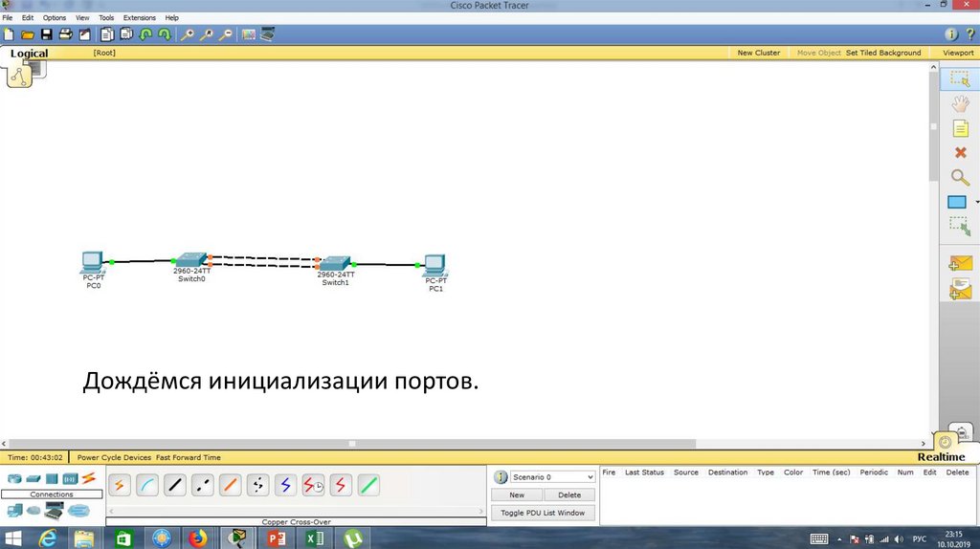The height and width of the screenshot is (549, 980).
Task: Select Serial DTE red cable
Action: click(341, 485)
